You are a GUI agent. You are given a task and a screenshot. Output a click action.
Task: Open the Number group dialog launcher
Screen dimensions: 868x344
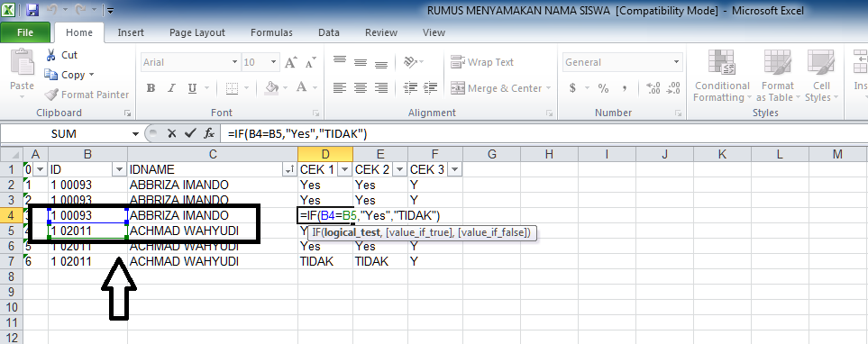(x=678, y=113)
